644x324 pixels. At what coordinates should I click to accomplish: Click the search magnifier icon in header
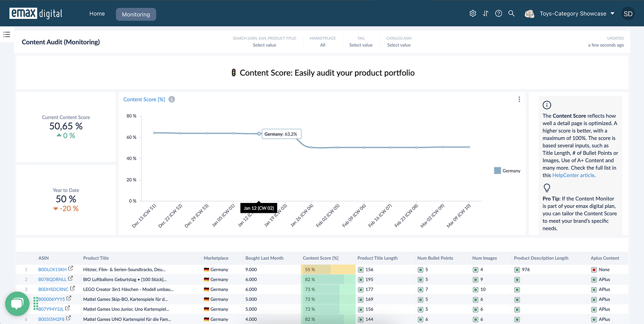click(x=511, y=13)
